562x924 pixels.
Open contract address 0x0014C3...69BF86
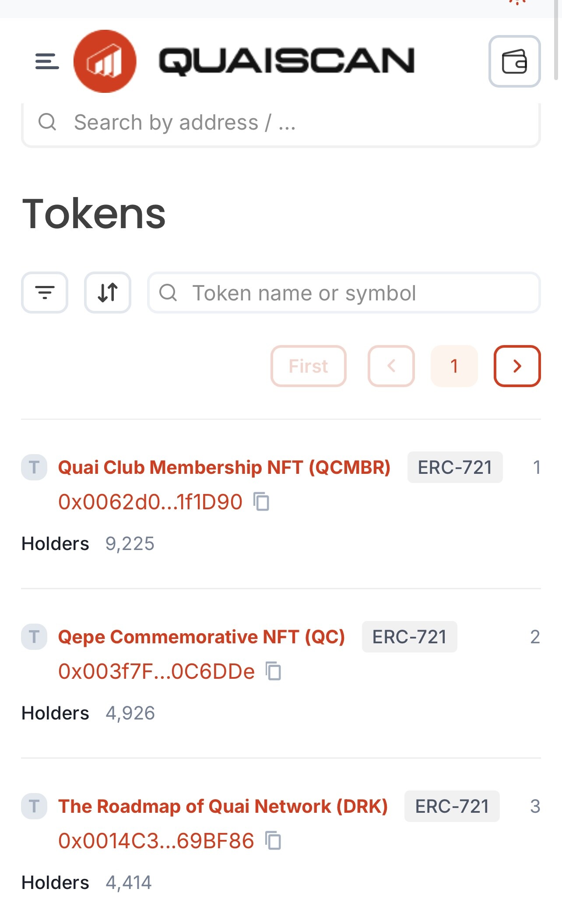click(x=156, y=841)
